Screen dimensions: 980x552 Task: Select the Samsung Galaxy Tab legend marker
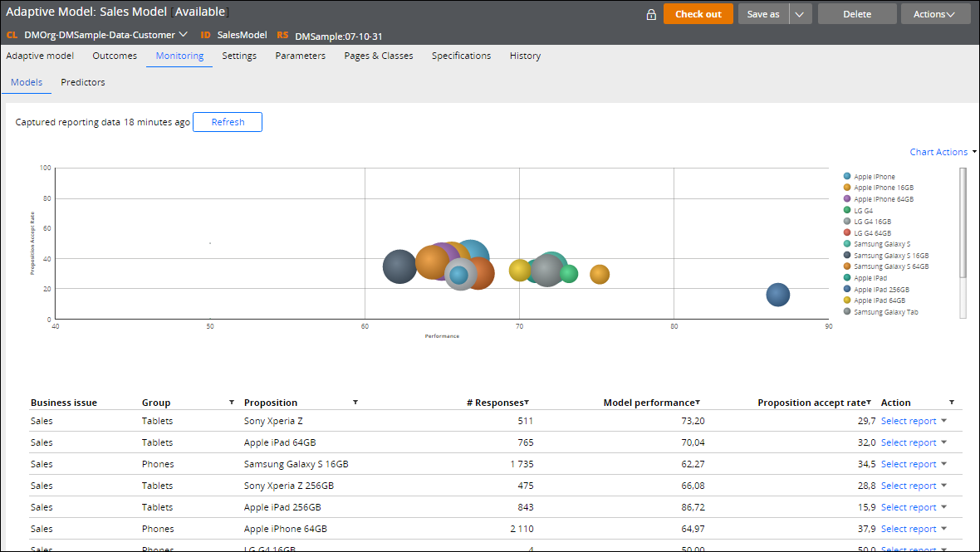tap(846, 311)
